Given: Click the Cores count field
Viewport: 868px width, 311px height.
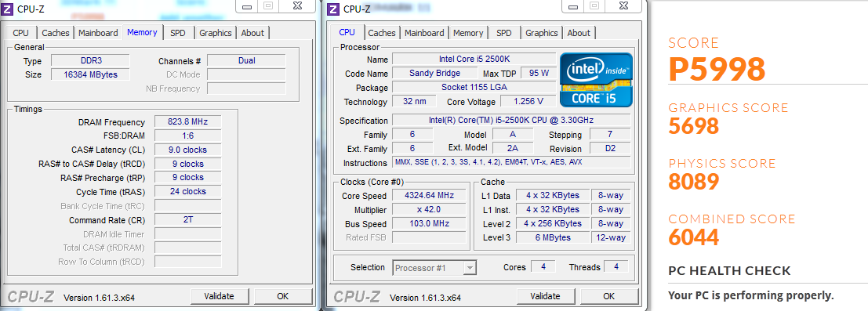Looking at the screenshot, I should [543, 266].
